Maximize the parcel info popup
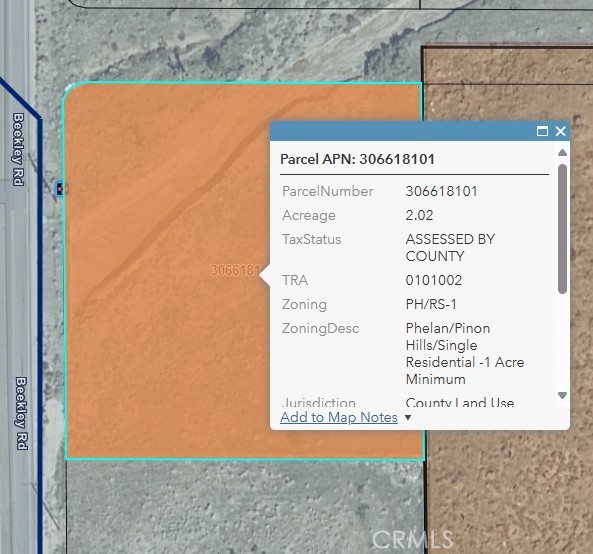This screenshot has width=593, height=554. tap(542, 131)
